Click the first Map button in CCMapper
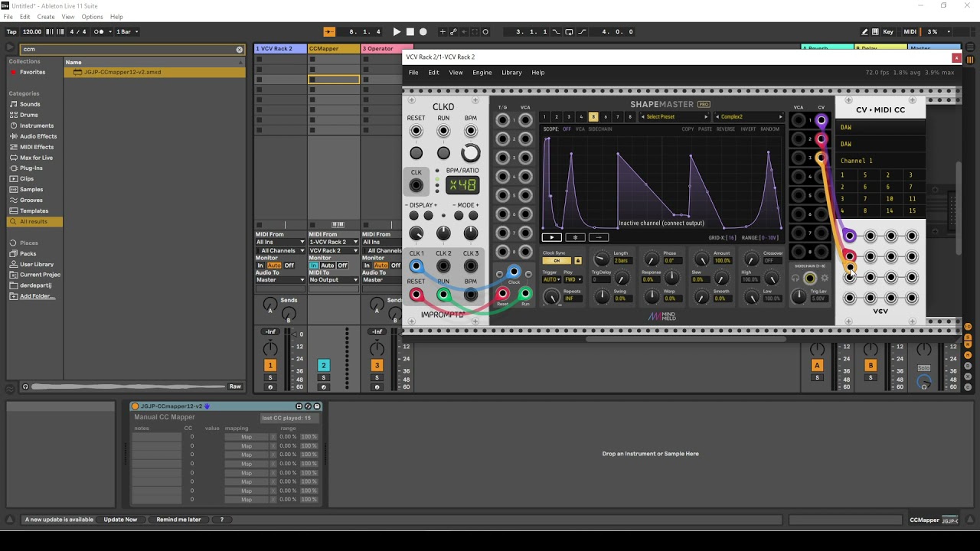980x551 pixels. click(x=247, y=437)
